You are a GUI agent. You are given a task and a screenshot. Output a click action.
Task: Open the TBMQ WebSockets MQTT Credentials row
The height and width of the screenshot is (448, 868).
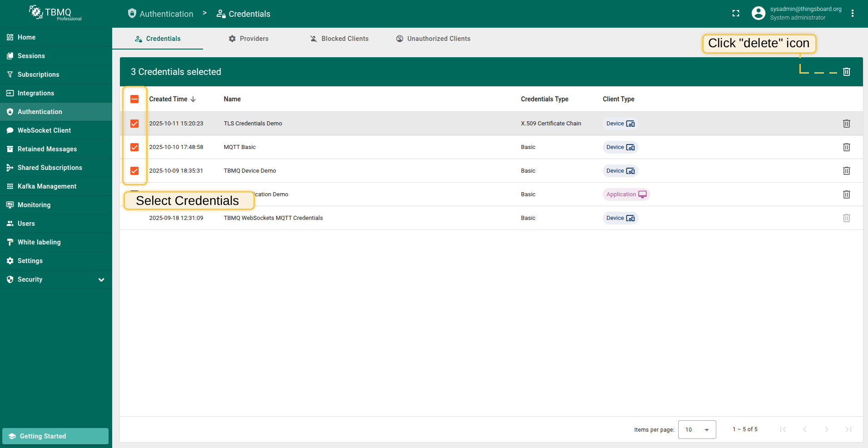[x=273, y=218]
